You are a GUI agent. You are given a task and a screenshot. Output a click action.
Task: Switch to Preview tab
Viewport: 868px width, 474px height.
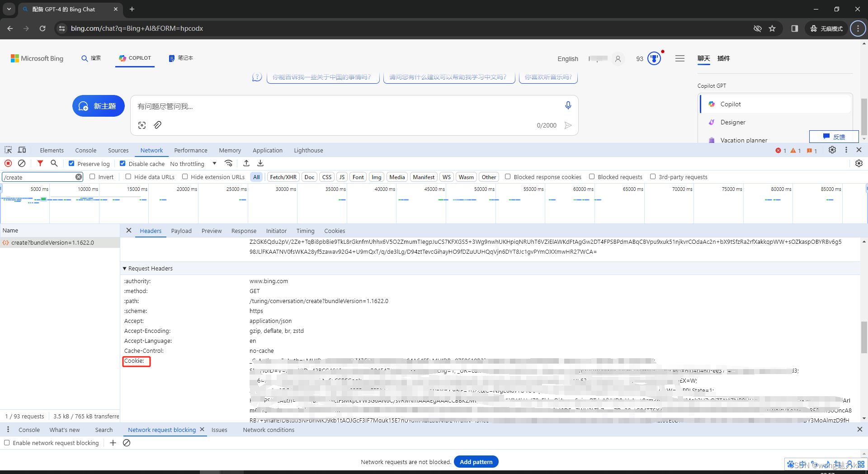pyautogui.click(x=212, y=231)
